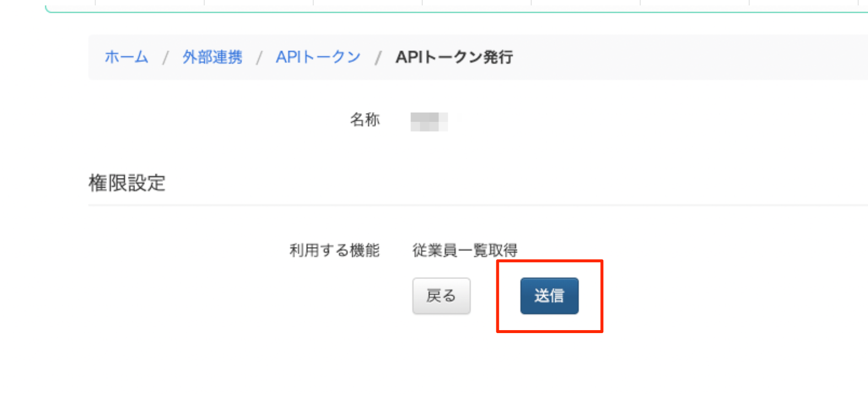Screen dimensions: 868x394
Task: Click the slash separator after ホーム
Action: [x=165, y=58]
